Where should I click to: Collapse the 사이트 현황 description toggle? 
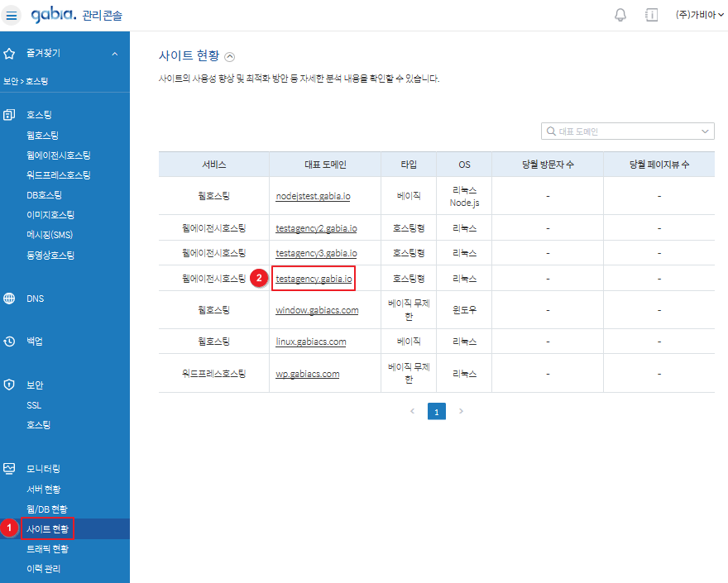pos(230,56)
